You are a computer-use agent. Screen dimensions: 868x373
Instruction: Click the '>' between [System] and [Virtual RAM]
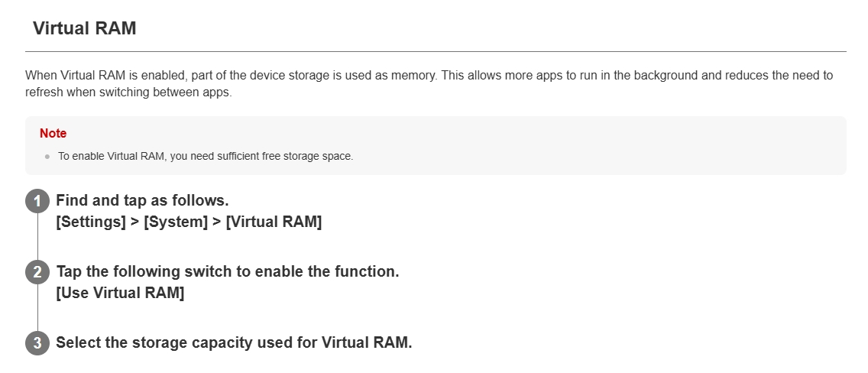(x=216, y=222)
